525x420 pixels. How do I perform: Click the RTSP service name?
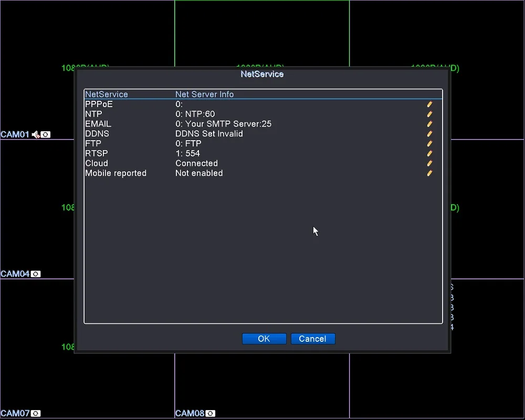click(x=97, y=153)
